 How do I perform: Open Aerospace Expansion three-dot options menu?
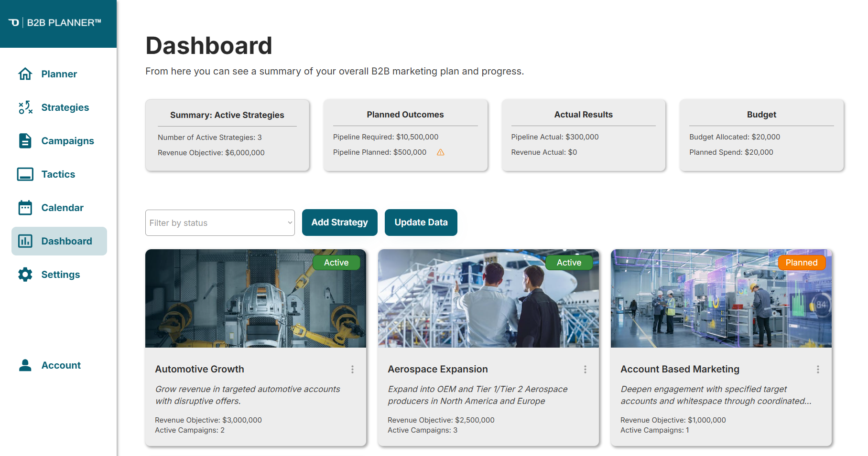(585, 369)
